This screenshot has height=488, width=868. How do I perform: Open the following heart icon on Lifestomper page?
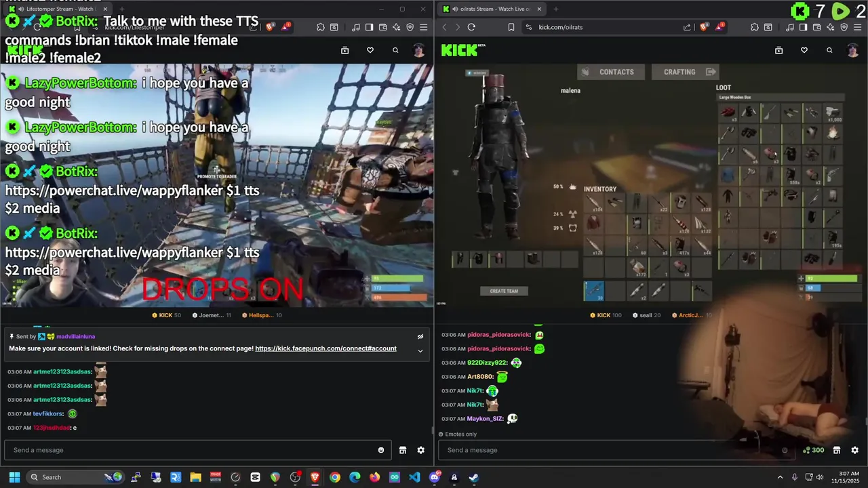point(370,50)
